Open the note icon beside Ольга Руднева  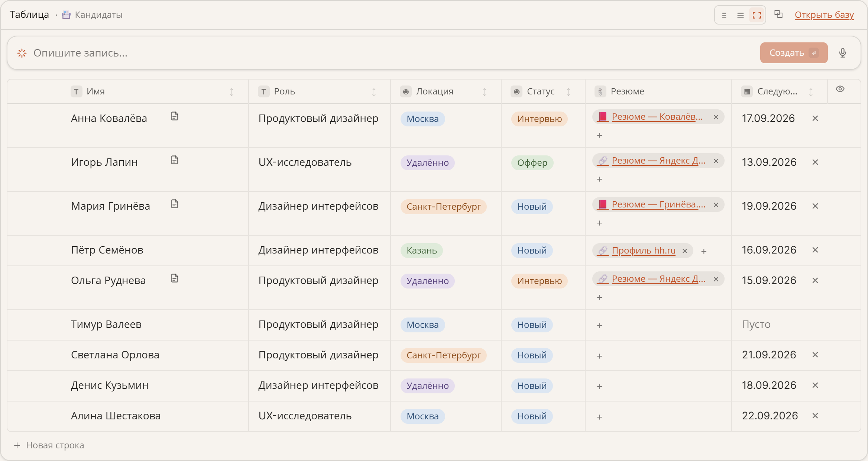pos(175,278)
